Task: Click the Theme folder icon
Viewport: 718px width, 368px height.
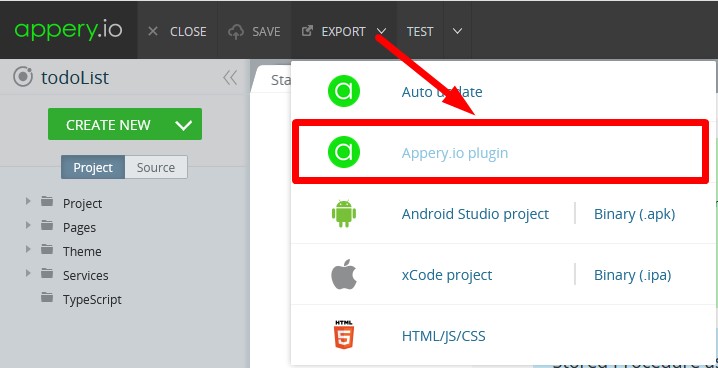Action: [47, 249]
